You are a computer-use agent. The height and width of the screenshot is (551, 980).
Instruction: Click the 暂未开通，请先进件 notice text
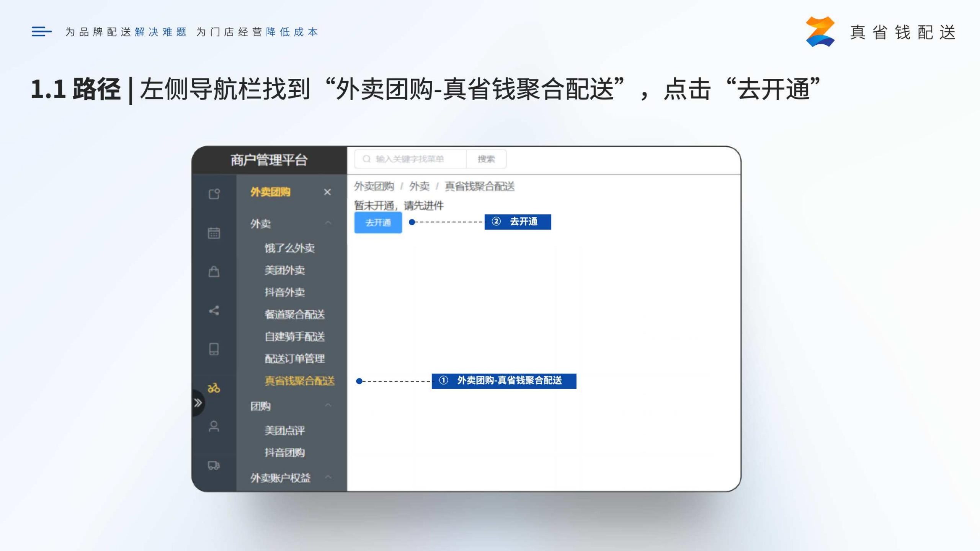point(399,205)
